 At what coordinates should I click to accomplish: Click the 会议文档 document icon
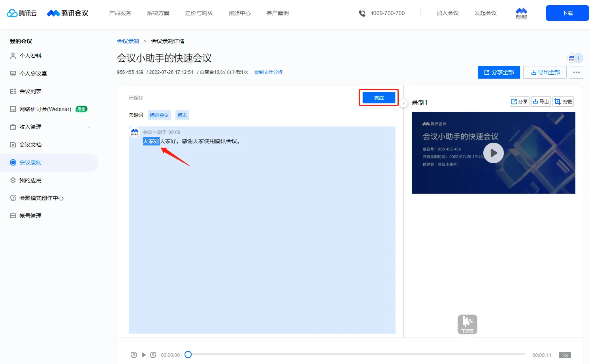point(13,145)
